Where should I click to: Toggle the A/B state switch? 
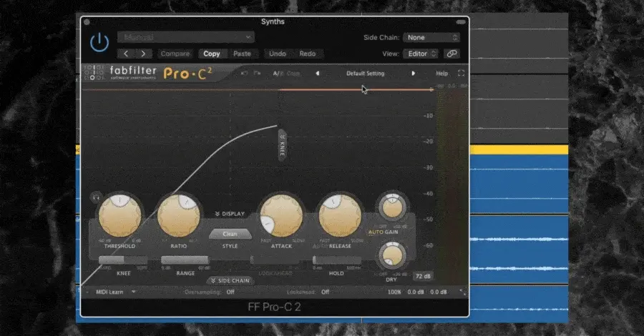click(x=278, y=74)
